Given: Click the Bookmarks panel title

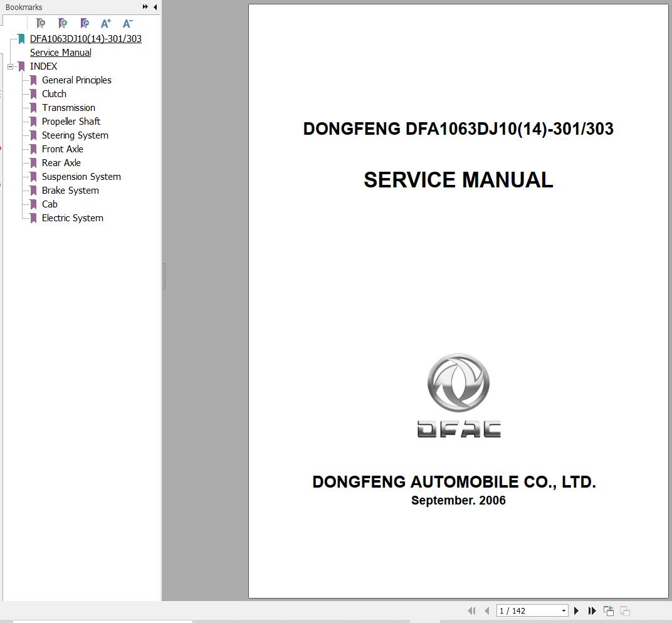Looking at the screenshot, I should point(24,8).
